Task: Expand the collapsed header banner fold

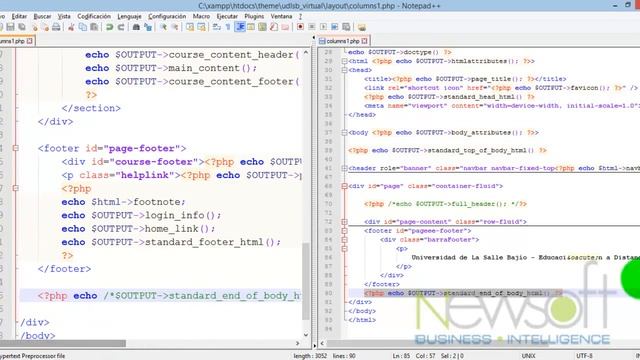Action: pos(344,168)
